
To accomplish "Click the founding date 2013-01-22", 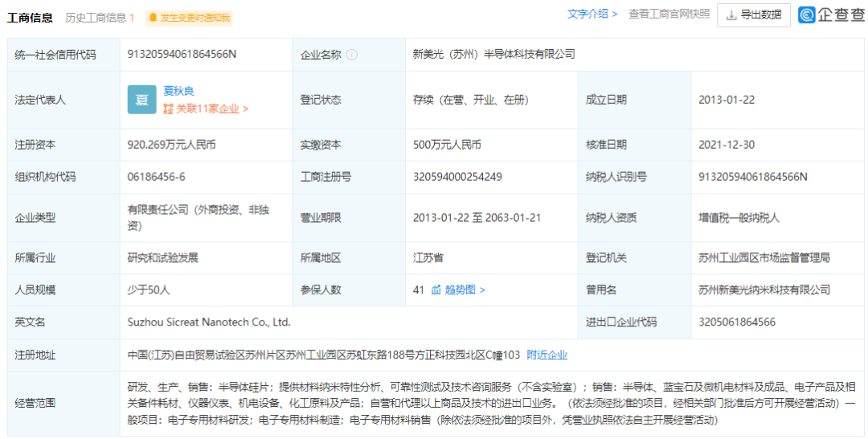I will [727, 101].
